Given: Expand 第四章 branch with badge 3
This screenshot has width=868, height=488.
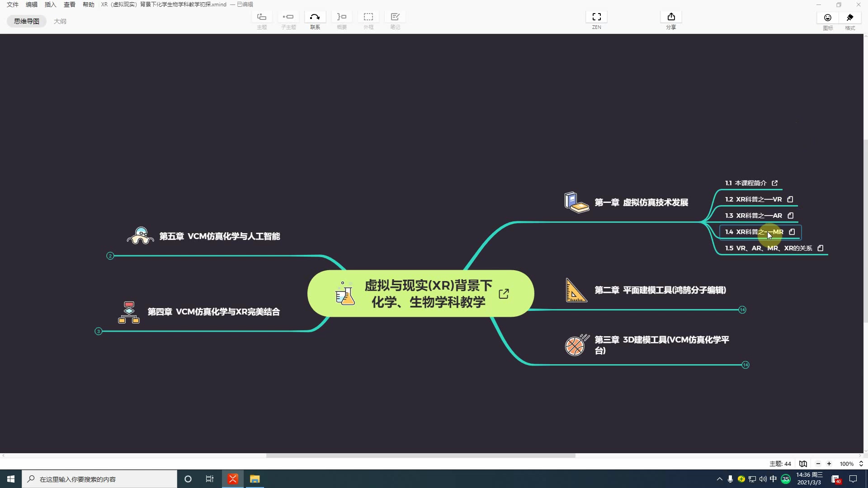Looking at the screenshot, I should pyautogui.click(x=98, y=331).
